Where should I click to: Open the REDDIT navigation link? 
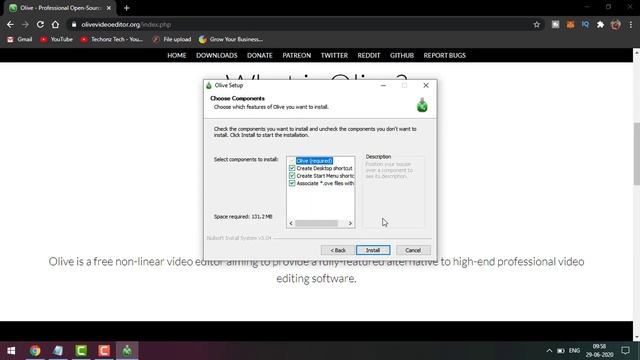point(369,56)
